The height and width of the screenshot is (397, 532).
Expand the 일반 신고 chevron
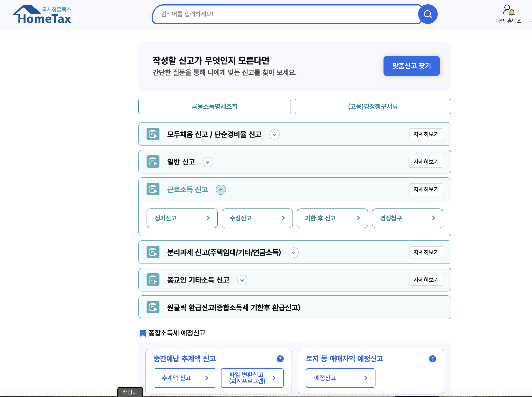pos(208,162)
